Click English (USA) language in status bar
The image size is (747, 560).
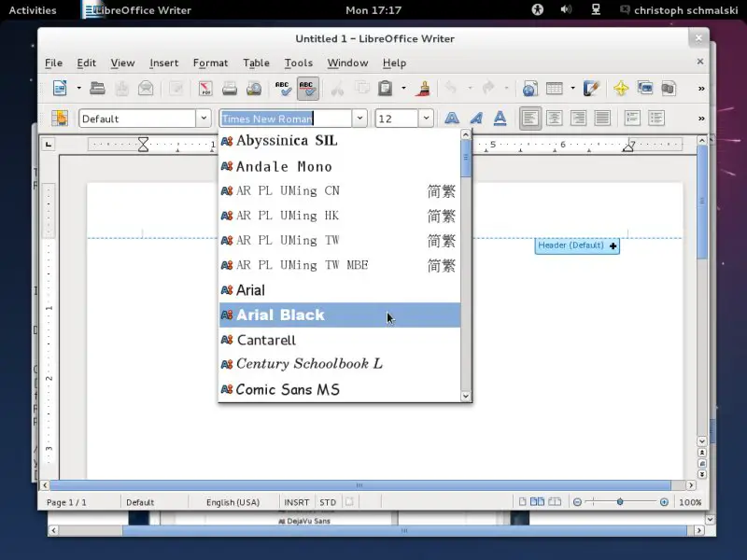(x=233, y=502)
